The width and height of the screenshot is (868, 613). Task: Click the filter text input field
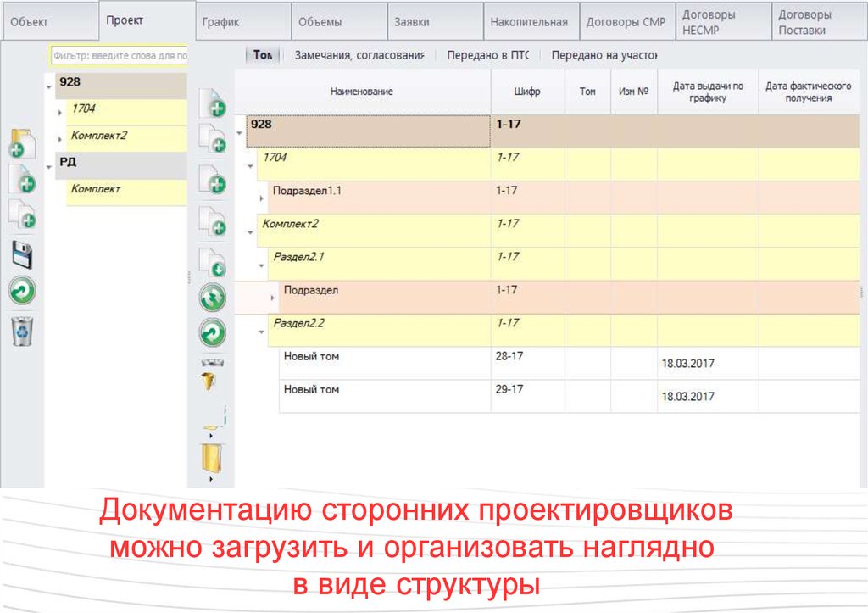click(119, 55)
